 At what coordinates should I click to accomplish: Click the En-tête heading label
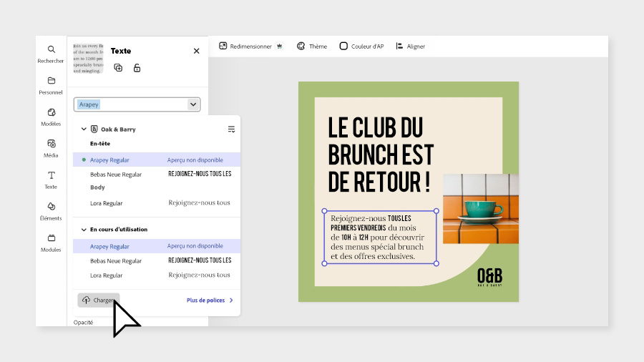tap(100, 144)
